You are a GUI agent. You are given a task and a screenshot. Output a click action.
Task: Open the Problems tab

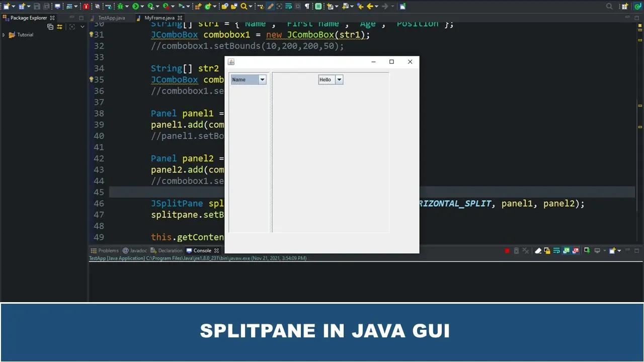point(105,250)
